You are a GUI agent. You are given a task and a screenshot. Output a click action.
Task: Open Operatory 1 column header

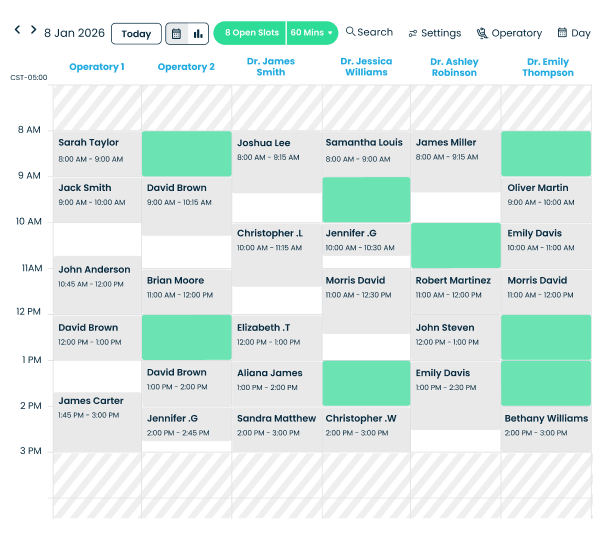coord(97,67)
